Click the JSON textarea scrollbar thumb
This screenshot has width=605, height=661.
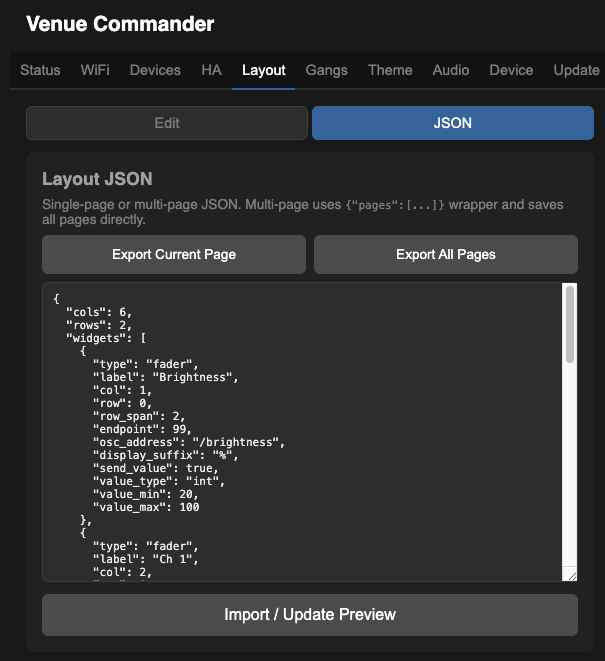point(570,324)
